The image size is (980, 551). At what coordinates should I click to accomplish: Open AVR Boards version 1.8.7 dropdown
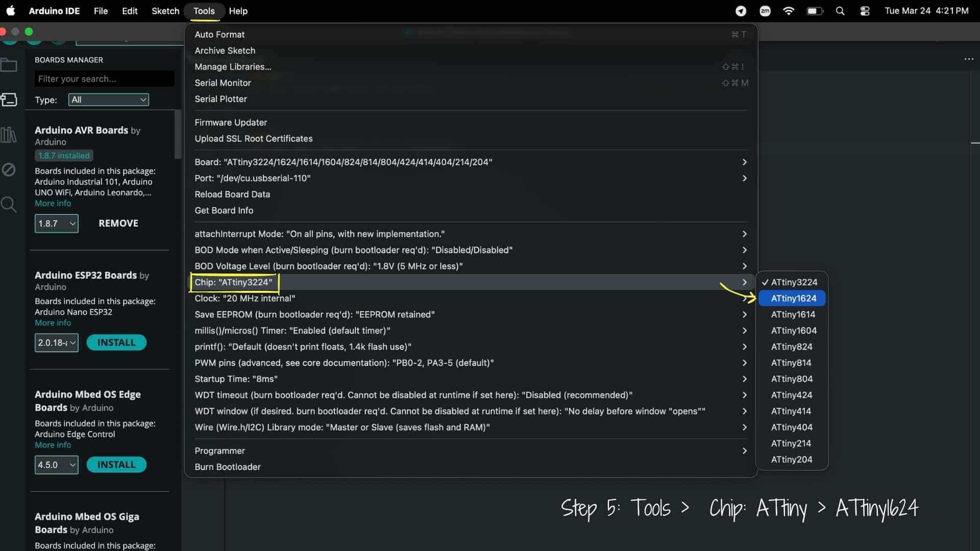coord(56,223)
